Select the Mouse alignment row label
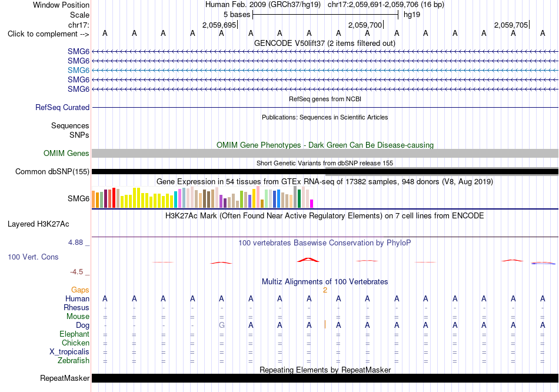 point(78,317)
